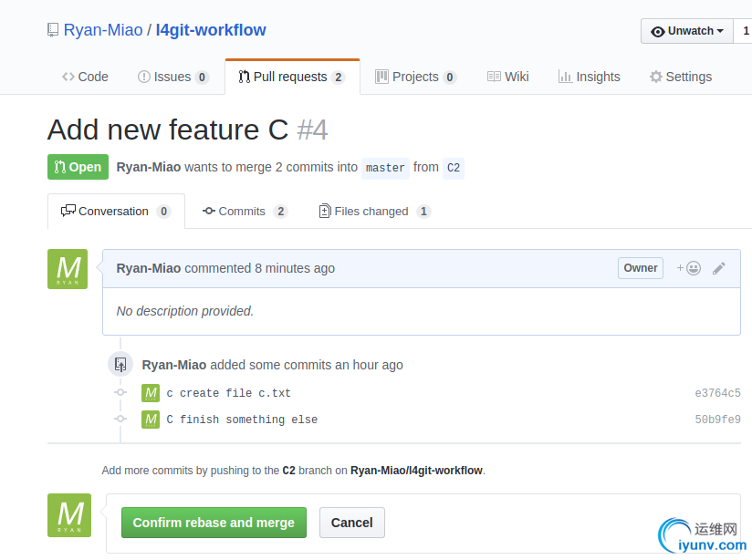Open commit 'c create file c.txt'
Screen dimensions: 752x560
pos(228,393)
